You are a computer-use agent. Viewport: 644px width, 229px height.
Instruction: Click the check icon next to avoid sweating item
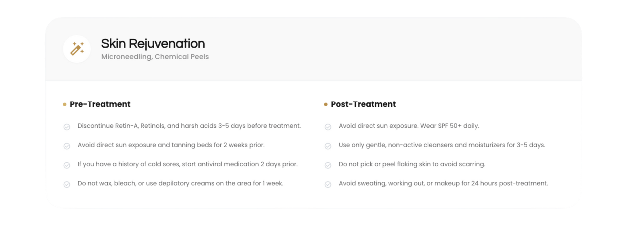[x=328, y=184]
